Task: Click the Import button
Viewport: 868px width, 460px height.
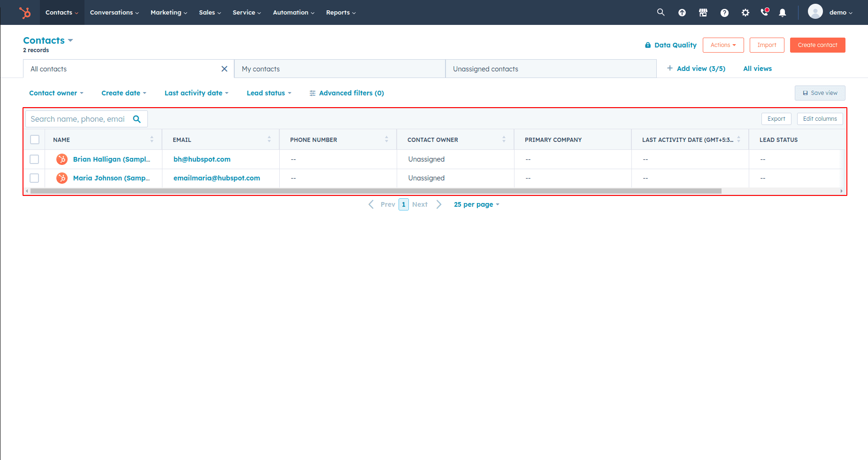Action: coord(767,45)
